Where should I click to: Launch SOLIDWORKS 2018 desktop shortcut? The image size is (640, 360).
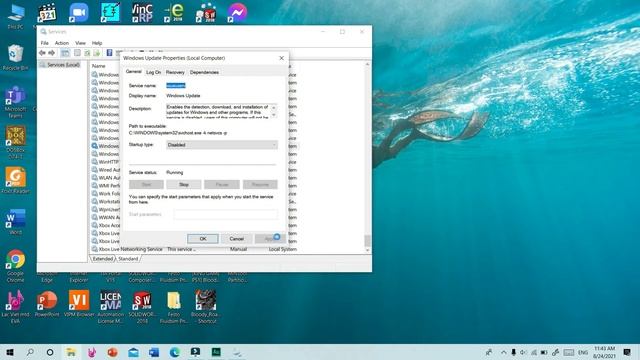142,307
